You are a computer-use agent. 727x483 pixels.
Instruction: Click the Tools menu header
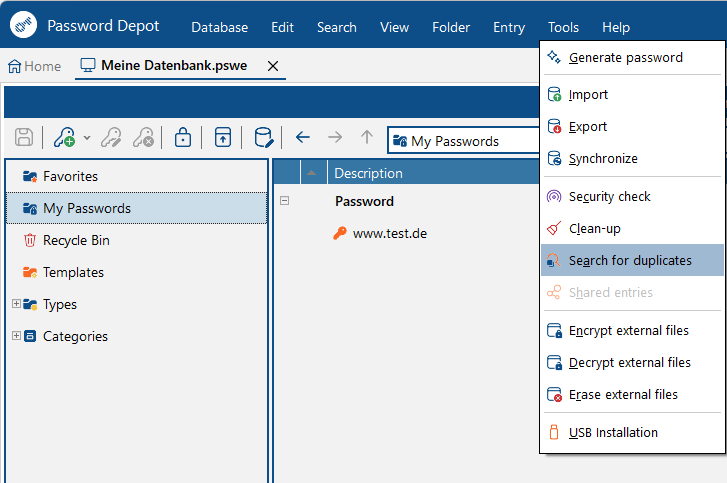563,27
